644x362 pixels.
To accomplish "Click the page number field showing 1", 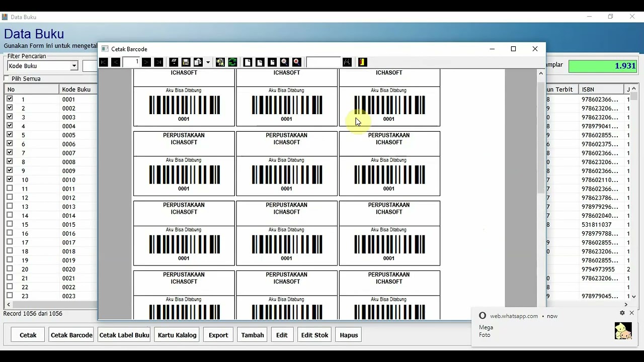I will [131, 62].
